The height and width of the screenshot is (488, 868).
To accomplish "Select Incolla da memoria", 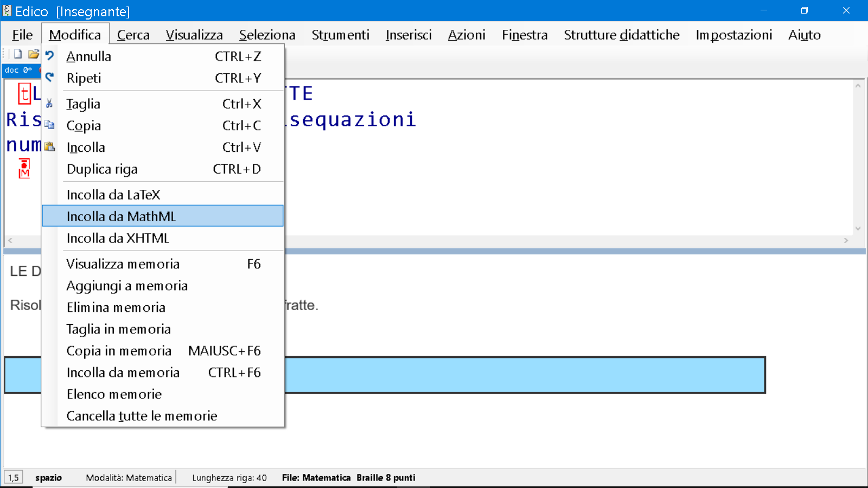I will click(x=163, y=372).
